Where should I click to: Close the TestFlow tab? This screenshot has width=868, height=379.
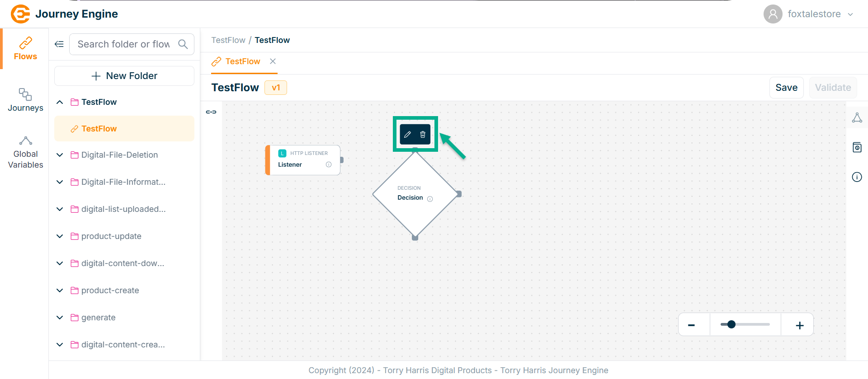[273, 61]
